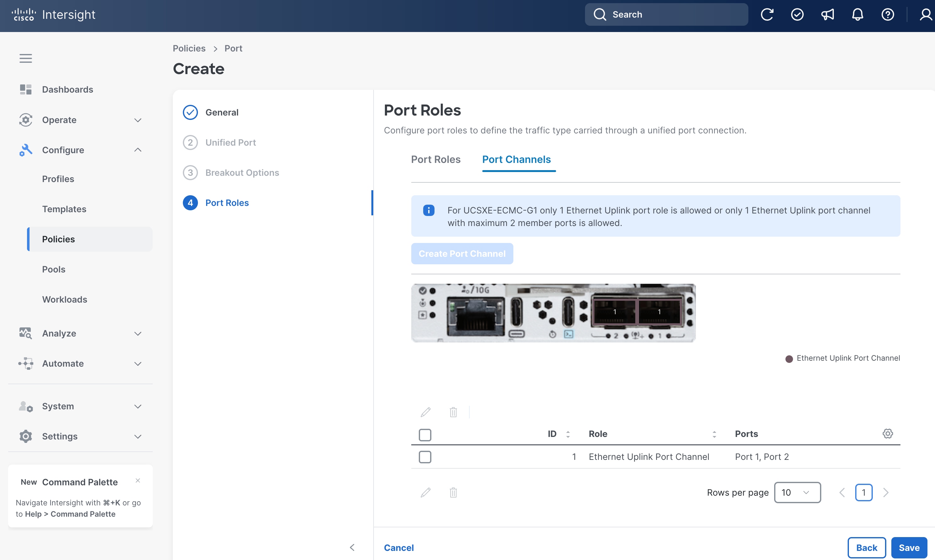Screen dimensions: 935x560
Task: Click the Create Port Channel button
Action: 462,254
